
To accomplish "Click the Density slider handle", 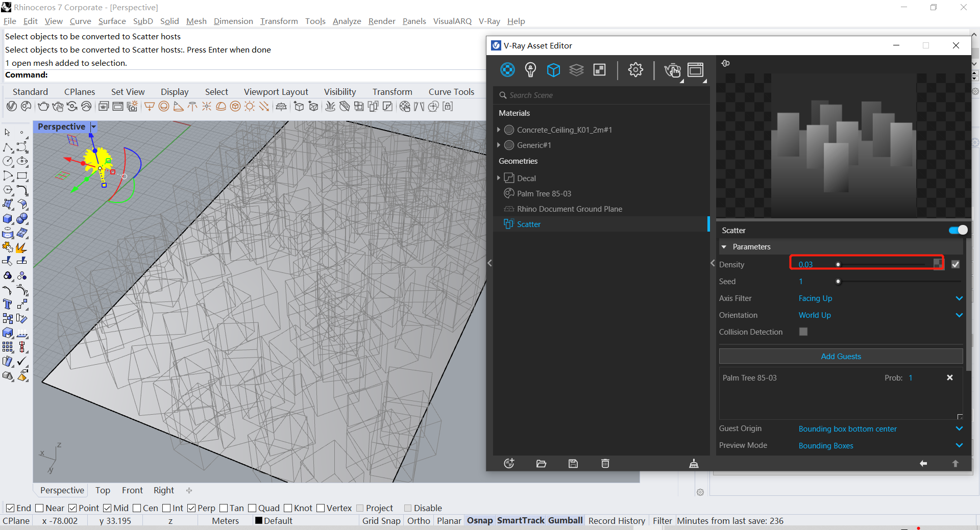I will (x=838, y=264).
